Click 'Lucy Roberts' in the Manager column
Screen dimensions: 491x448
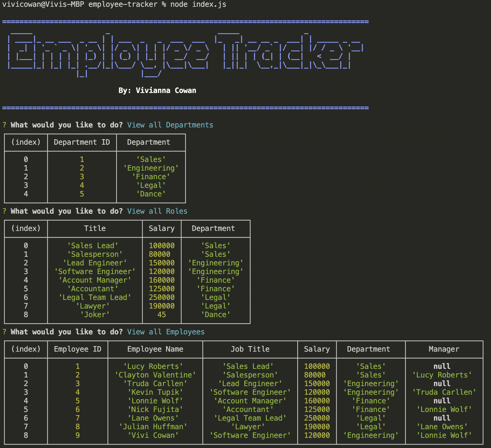442,375
